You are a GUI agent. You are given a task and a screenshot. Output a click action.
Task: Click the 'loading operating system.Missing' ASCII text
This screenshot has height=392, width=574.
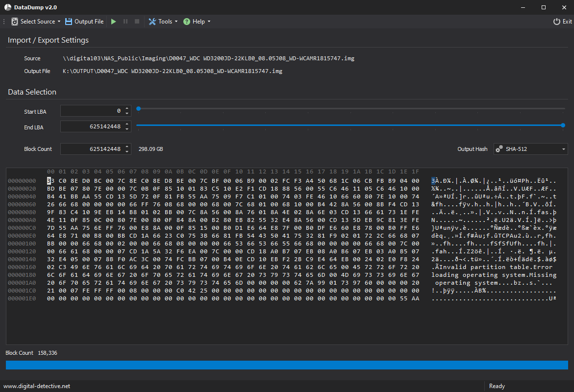tap(494, 275)
